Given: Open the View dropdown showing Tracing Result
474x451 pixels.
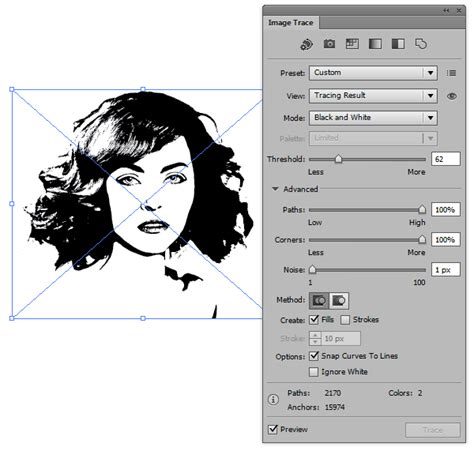Looking at the screenshot, I should [x=373, y=96].
